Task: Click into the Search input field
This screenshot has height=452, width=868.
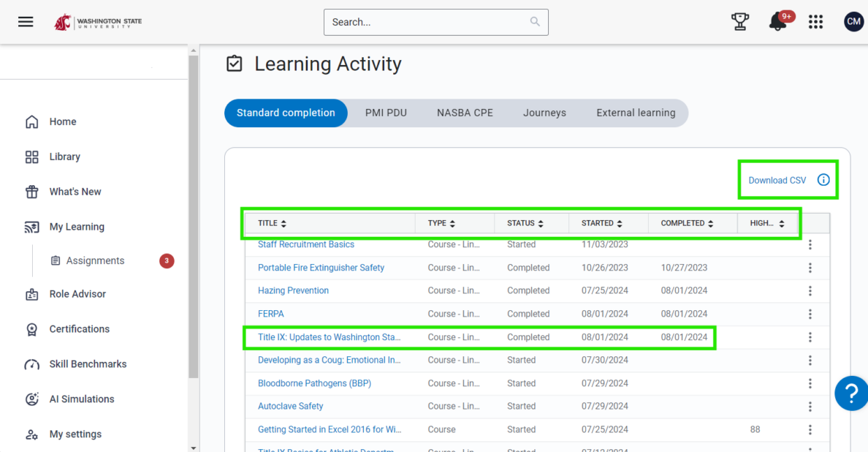Action: (427, 22)
